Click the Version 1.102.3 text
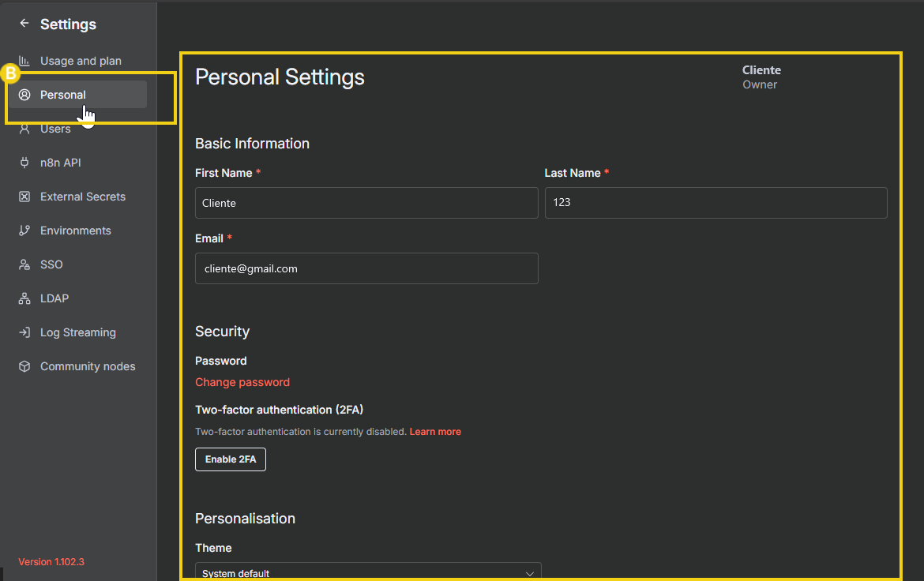Screen dimensions: 924x581 (x=51, y=562)
